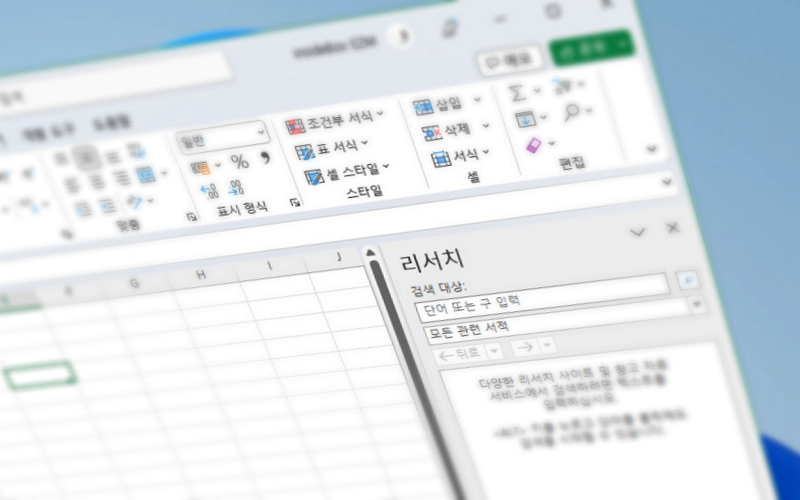Expand orientation options arrow
Viewport: 800px width, 500px height.
point(151,201)
